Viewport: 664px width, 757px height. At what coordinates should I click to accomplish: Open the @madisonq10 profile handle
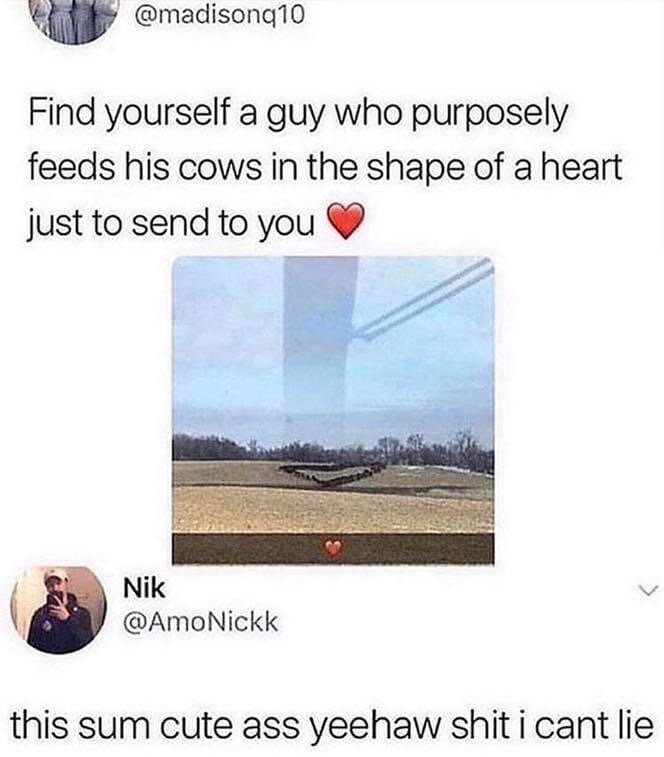point(221,15)
